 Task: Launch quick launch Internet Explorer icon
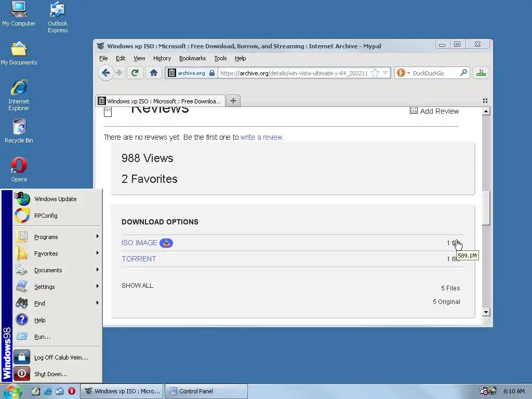click(48, 391)
